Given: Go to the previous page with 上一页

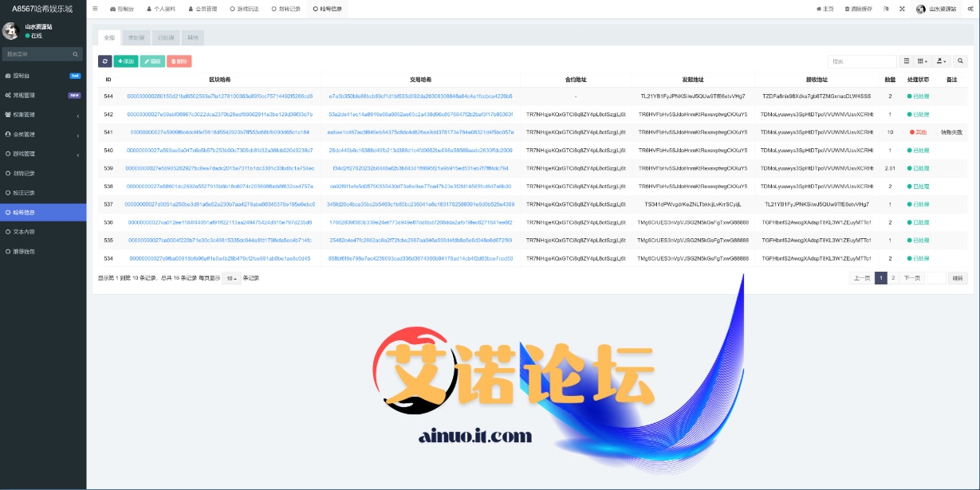Looking at the screenshot, I should pyautogui.click(x=861, y=278).
